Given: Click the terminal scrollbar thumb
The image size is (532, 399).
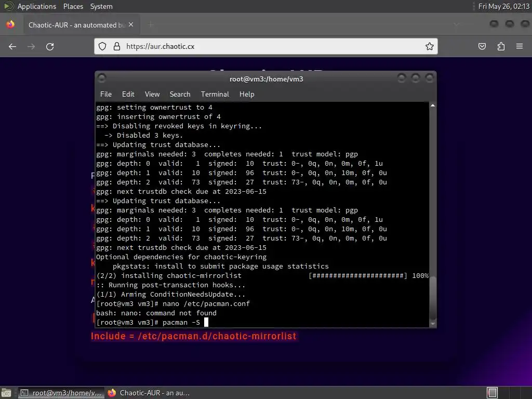Looking at the screenshot, I should point(433,297).
